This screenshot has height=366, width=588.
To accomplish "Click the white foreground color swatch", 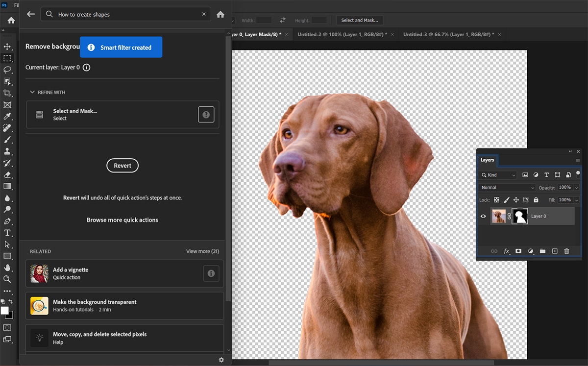I will pos(5,311).
